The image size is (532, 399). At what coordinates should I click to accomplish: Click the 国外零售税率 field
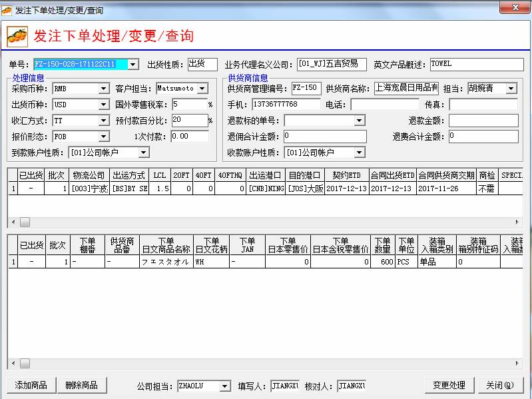point(190,105)
